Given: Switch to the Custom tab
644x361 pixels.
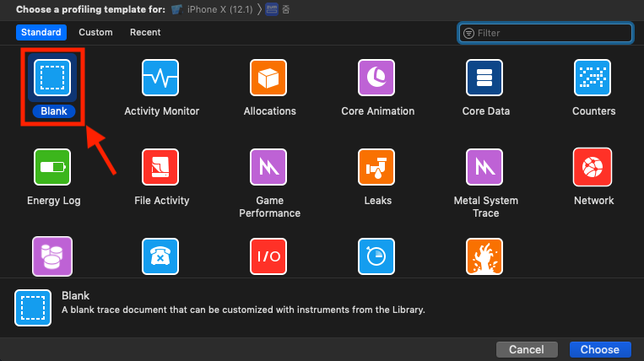Looking at the screenshot, I should [95, 32].
